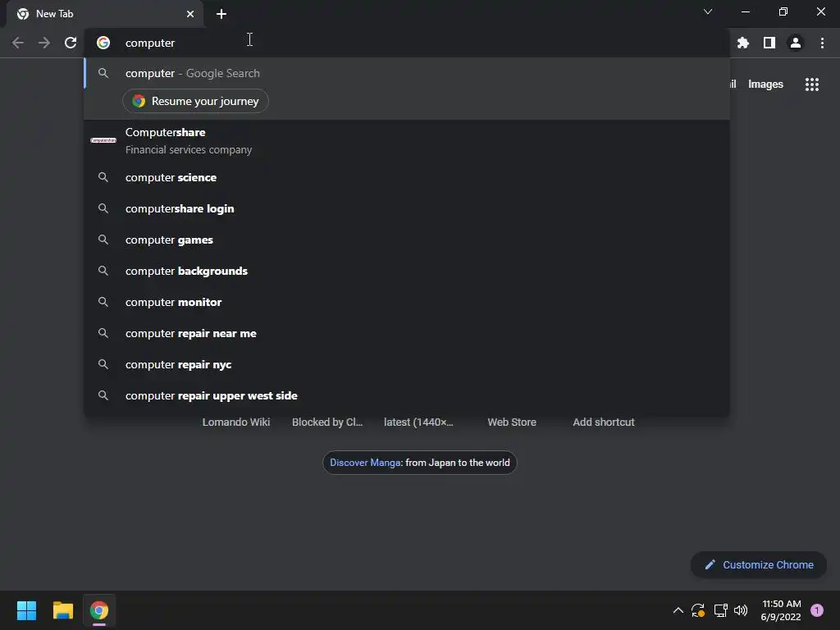Open the Lomando Wiki shortcut

[x=236, y=422]
